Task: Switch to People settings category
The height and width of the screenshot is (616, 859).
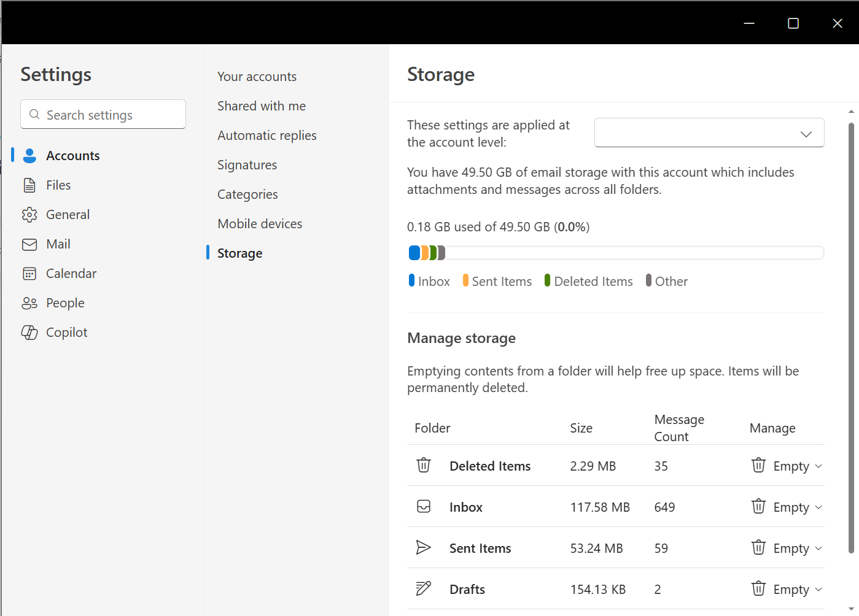Action: click(x=65, y=303)
